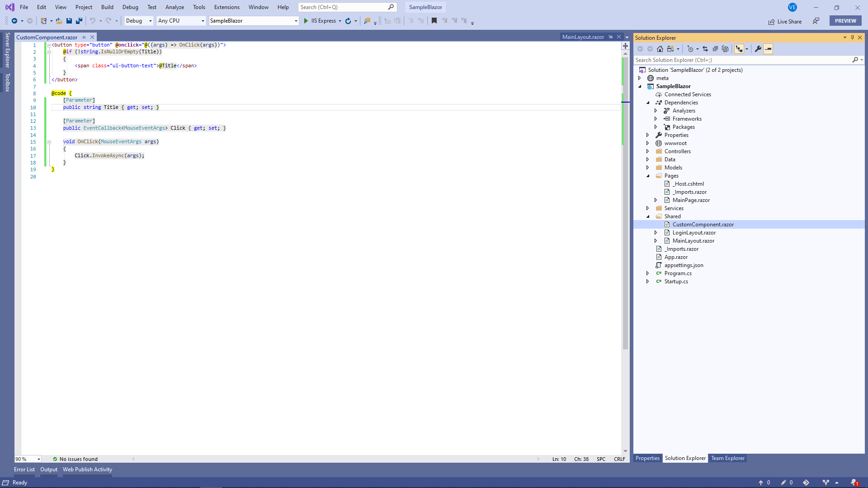
Task: Click the Collapse All icon in Solution Explorer
Action: [715, 49]
